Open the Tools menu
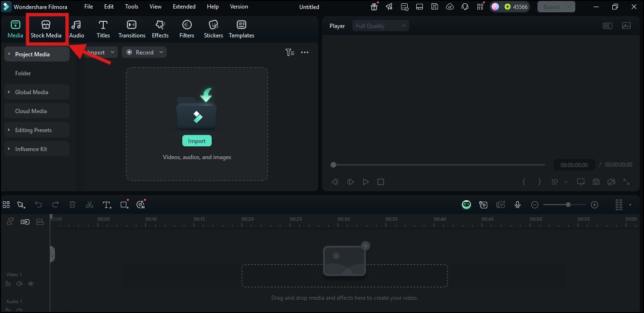 [x=131, y=6]
